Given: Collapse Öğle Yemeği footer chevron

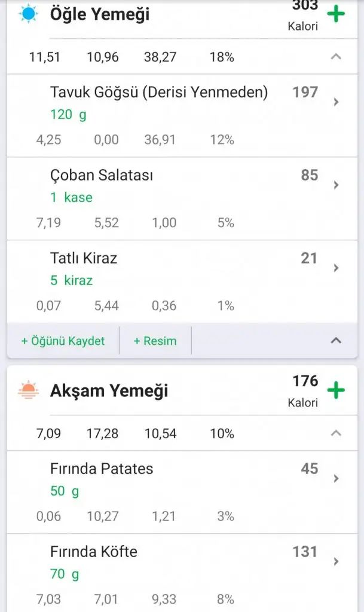Looking at the screenshot, I should tap(336, 341).
